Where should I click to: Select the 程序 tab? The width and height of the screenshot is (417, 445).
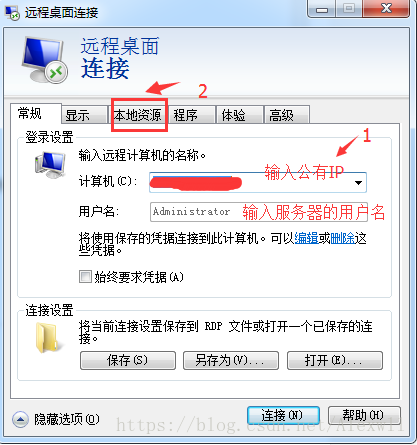(186, 115)
